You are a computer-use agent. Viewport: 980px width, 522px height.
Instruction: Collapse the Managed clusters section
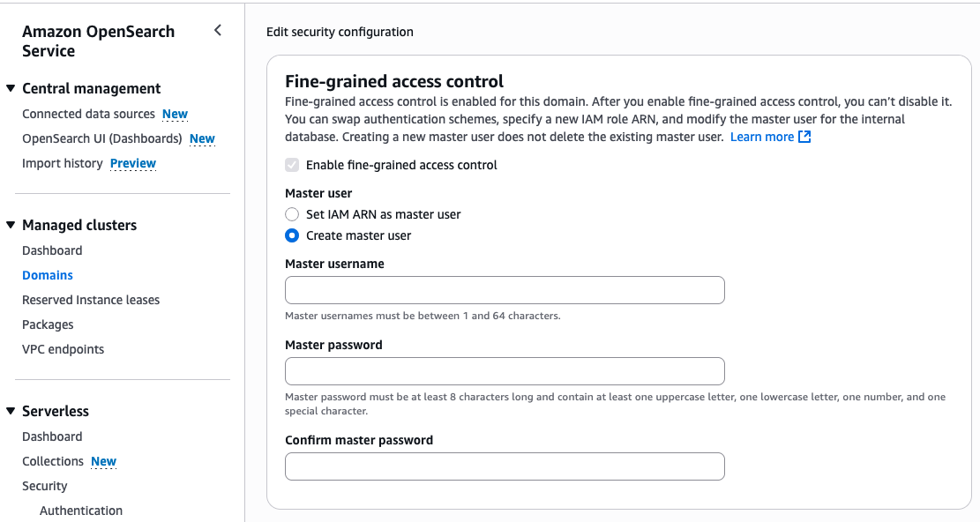[11, 225]
